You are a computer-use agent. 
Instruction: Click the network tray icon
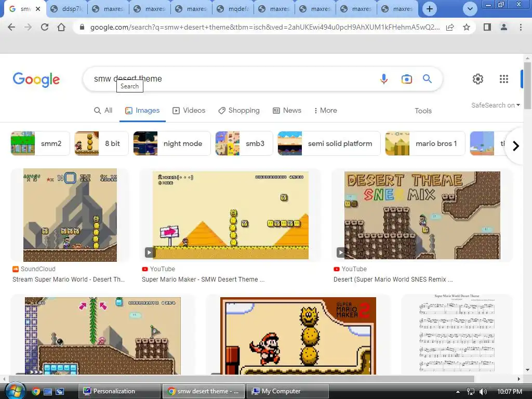pyautogui.click(x=471, y=392)
